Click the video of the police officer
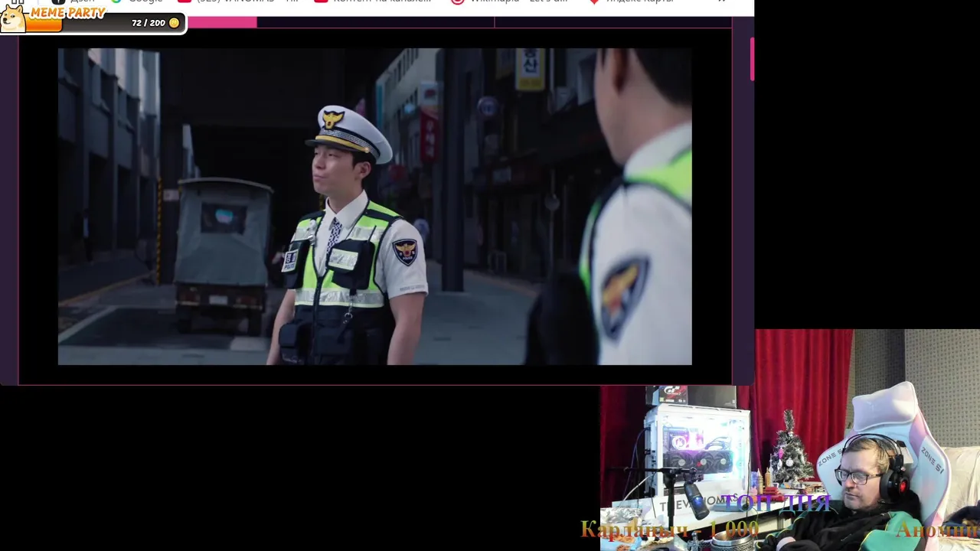Viewport: 980px width, 551px height. 375,207
